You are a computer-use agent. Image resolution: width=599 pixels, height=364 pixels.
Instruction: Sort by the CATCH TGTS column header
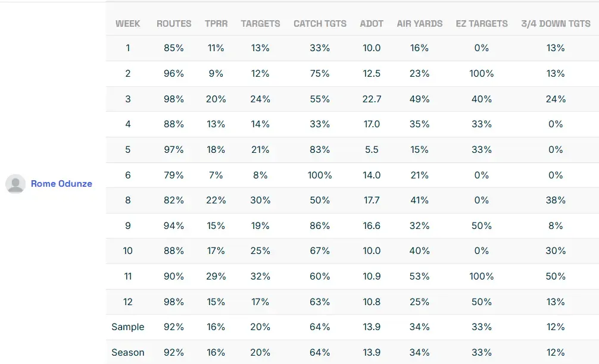[320, 24]
